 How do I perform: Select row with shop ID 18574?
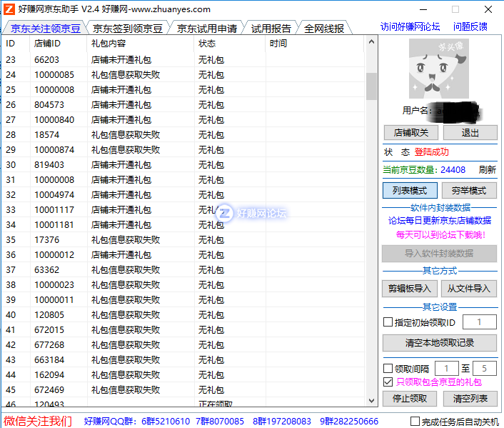coord(183,134)
